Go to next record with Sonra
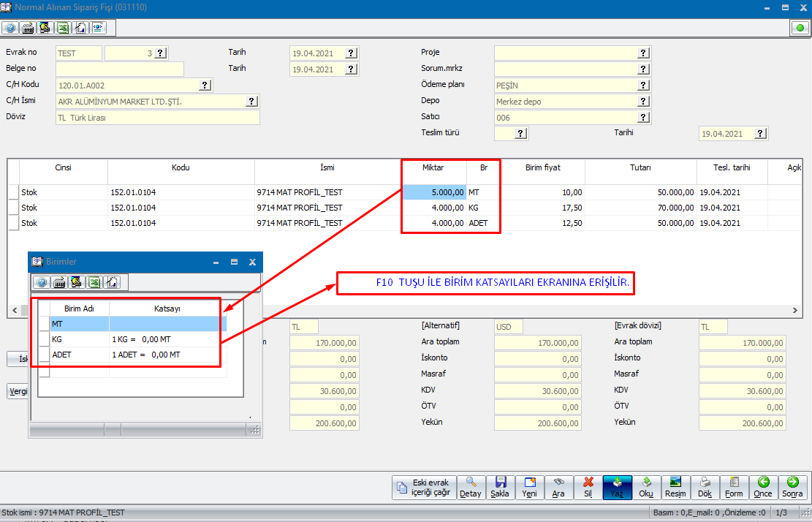Screen dimensions: 812x522 tap(792, 488)
